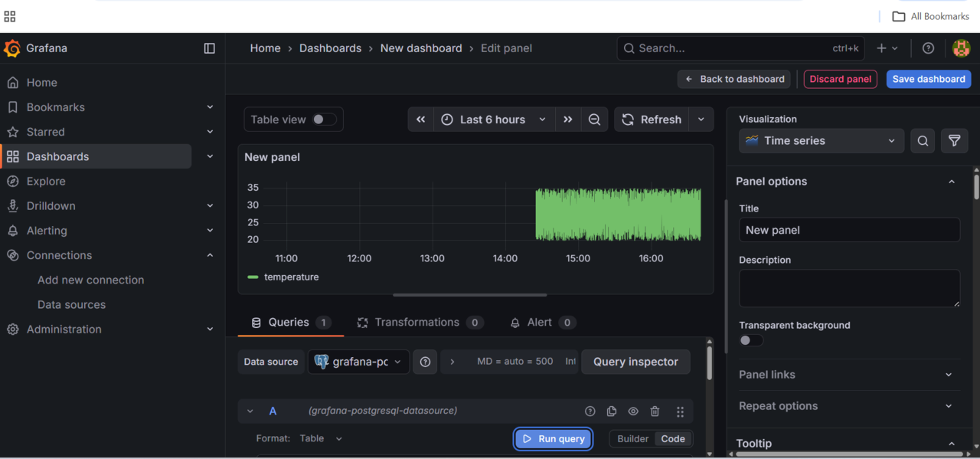Click the New panel Title field
This screenshot has height=459, width=980.
click(848, 230)
